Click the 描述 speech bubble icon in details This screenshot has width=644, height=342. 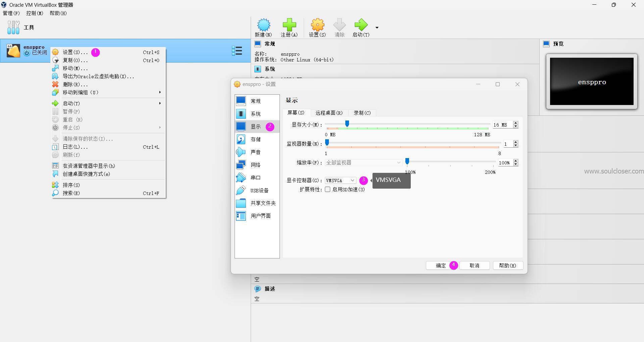[257, 289]
